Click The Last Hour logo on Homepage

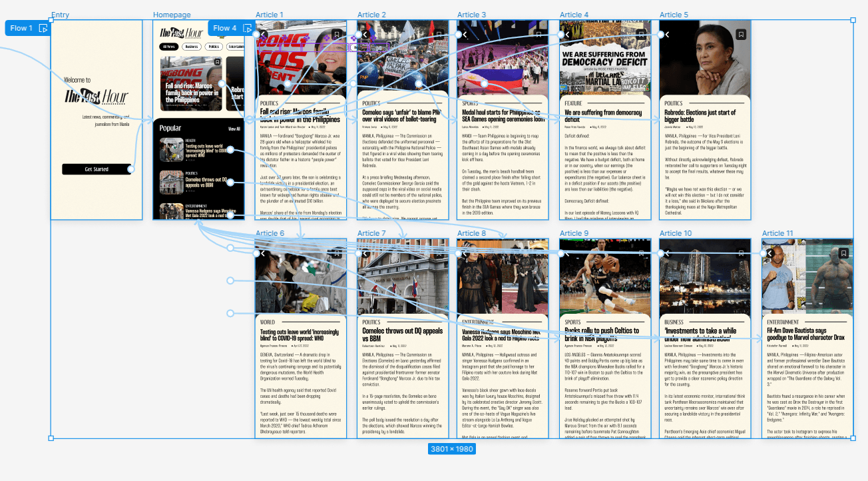(181, 33)
